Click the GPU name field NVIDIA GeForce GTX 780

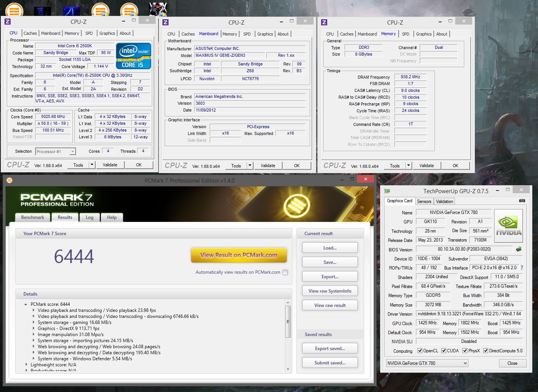tap(454, 212)
